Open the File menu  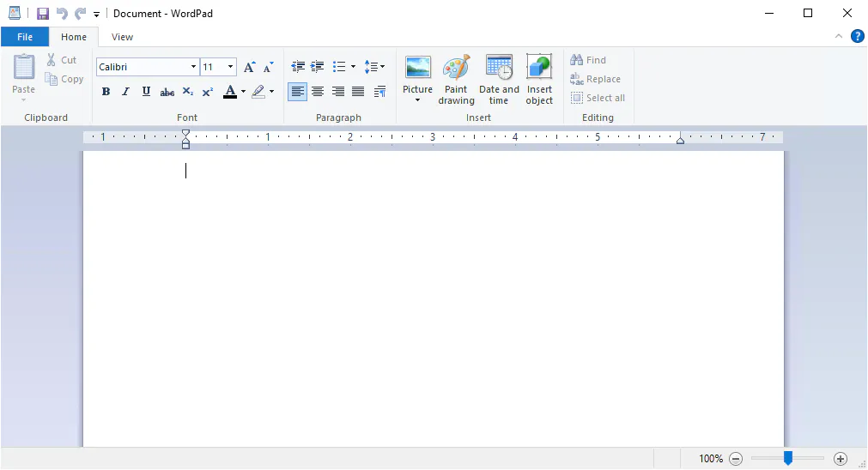click(x=25, y=37)
